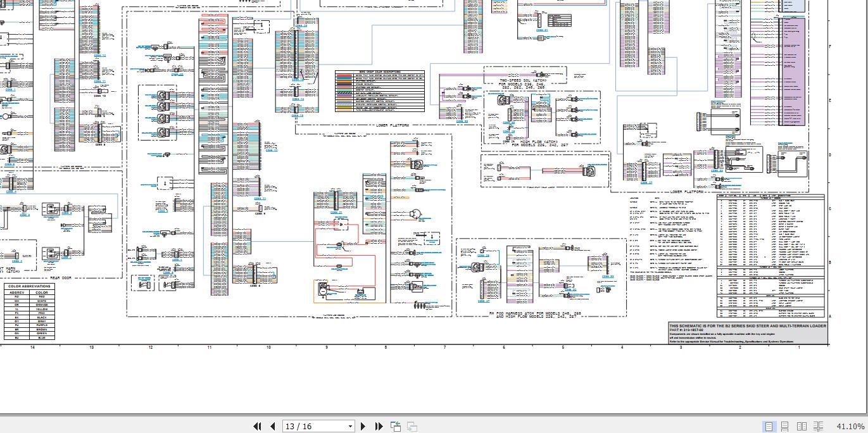This screenshot has width=868, height=433.
Task: Go to the previous page
Action: (272, 427)
